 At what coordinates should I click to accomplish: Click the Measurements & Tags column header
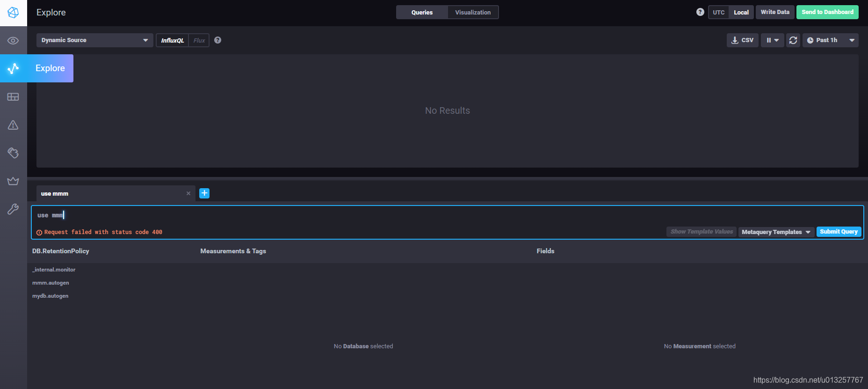pos(233,251)
